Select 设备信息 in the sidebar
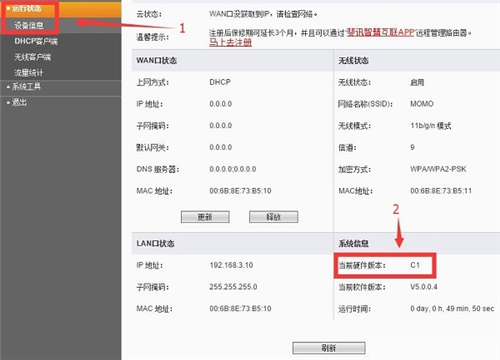 (29, 25)
